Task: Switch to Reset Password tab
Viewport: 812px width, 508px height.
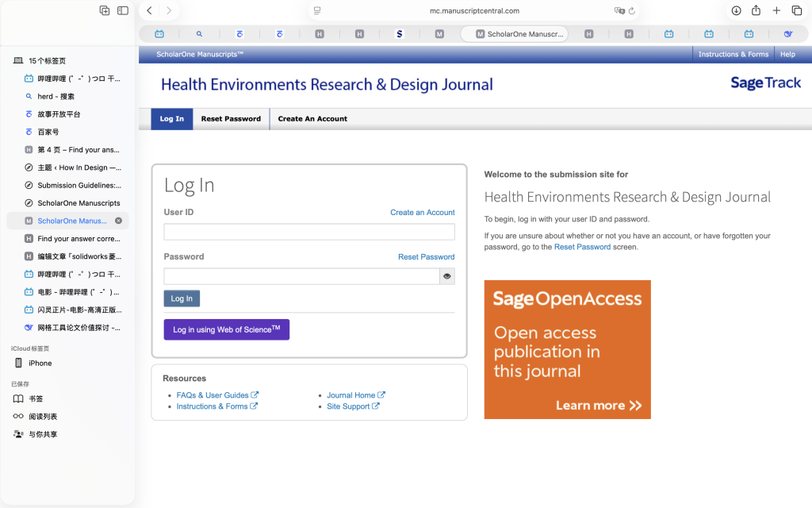Action: click(x=231, y=119)
